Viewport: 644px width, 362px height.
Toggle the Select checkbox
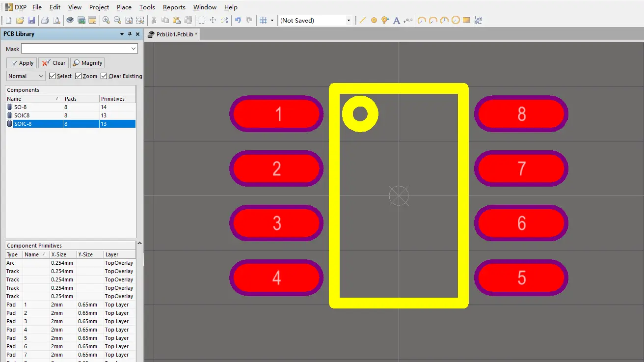tap(53, 76)
